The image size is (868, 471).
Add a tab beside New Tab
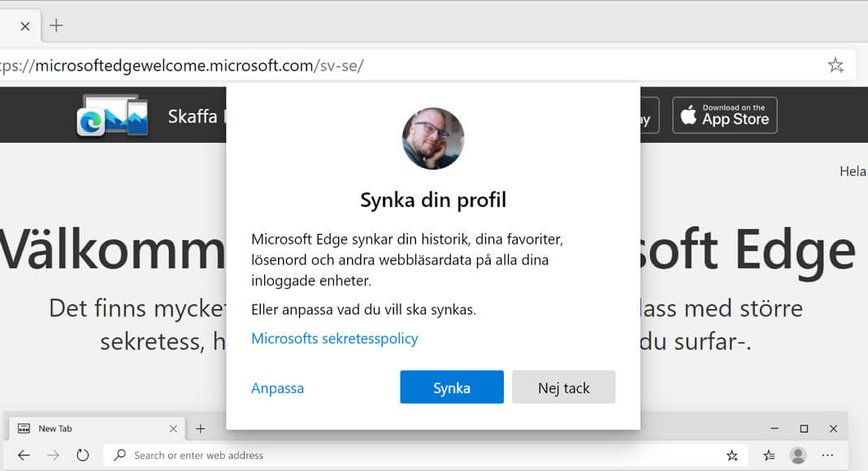click(201, 429)
